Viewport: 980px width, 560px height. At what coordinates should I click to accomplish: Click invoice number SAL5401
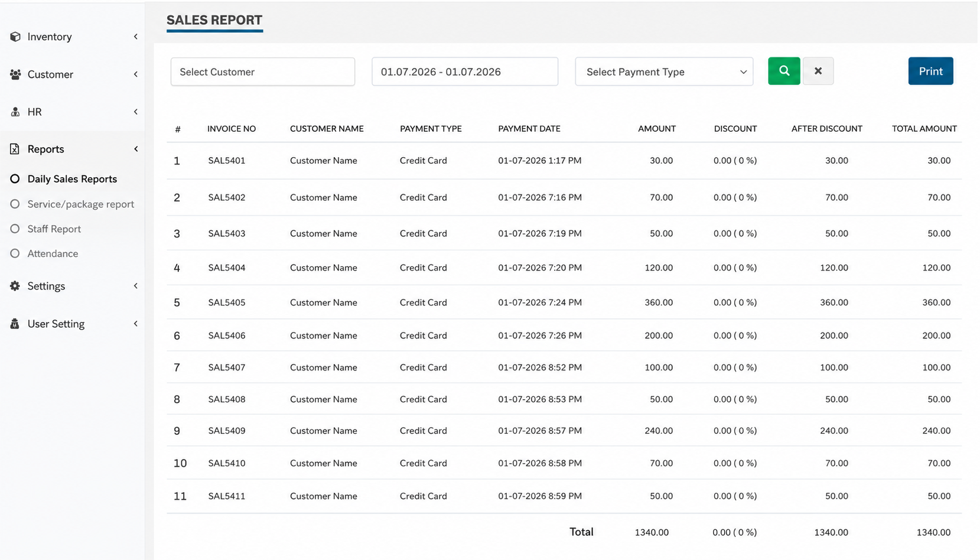click(227, 161)
